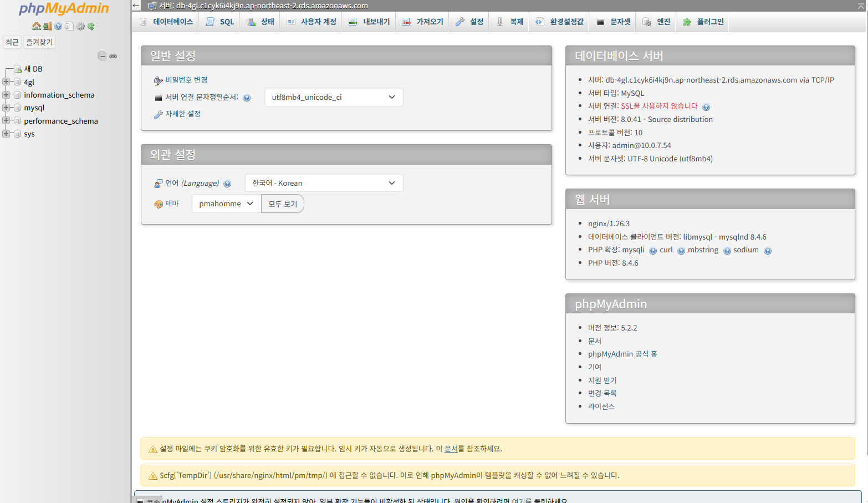This screenshot has height=503, width=868.
Task: Open phpMyAdmin 공식 홈 link
Action: pos(622,354)
